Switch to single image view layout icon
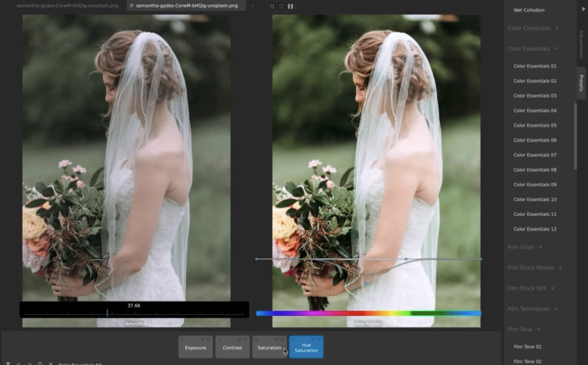The height and width of the screenshot is (365, 588). pyautogui.click(x=272, y=6)
